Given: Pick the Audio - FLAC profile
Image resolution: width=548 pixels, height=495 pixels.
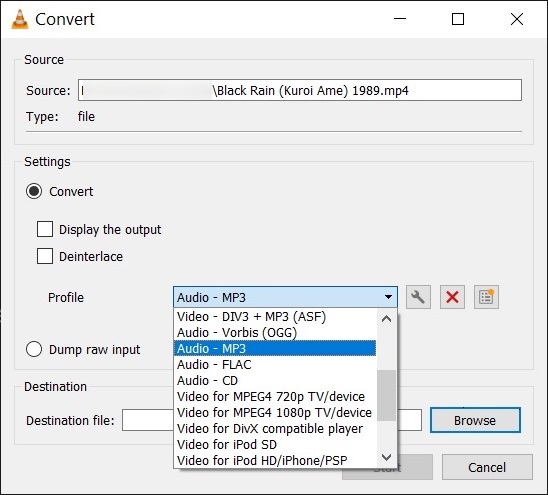Looking at the screenshot, I should (x=275, y=364).
